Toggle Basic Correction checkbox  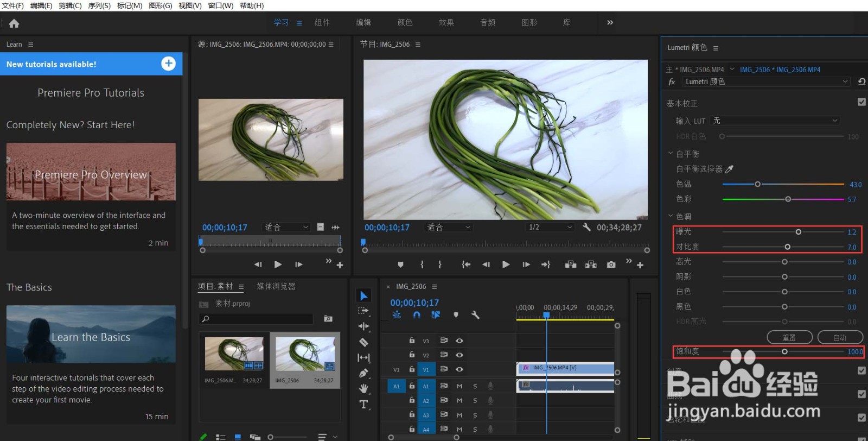click(861, 102)
